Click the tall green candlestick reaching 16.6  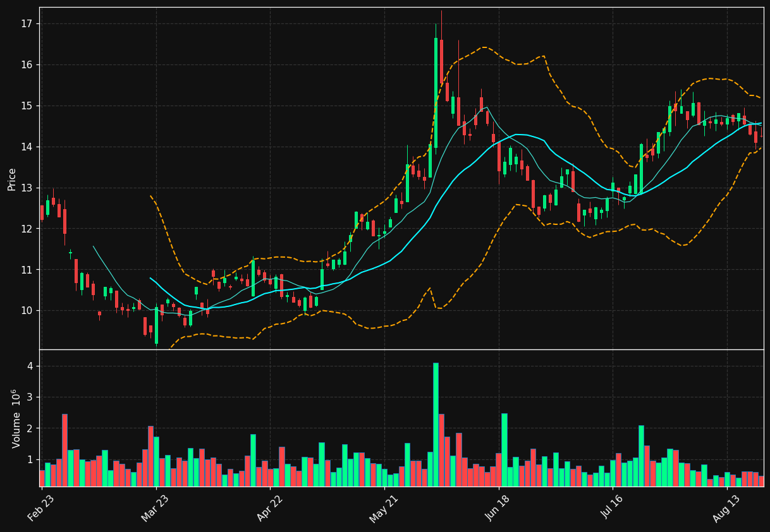436,93
